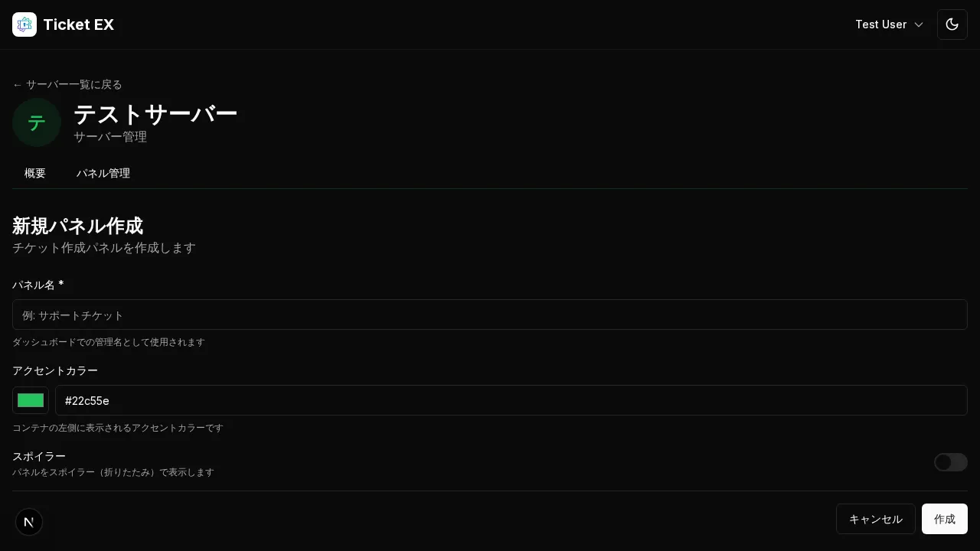Click the スポイラー label text
This screenshot has width=980, height=551.
pyautogui.click(x=39, y=456)
